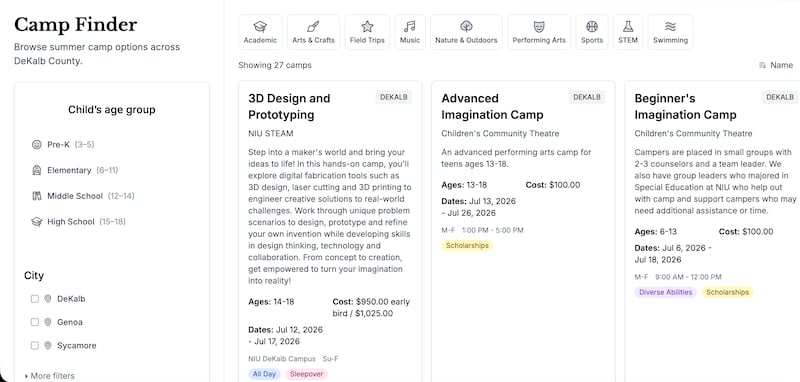800x382 pixels.
Task: Filter by the Sports category
Action: click(592, 32)
